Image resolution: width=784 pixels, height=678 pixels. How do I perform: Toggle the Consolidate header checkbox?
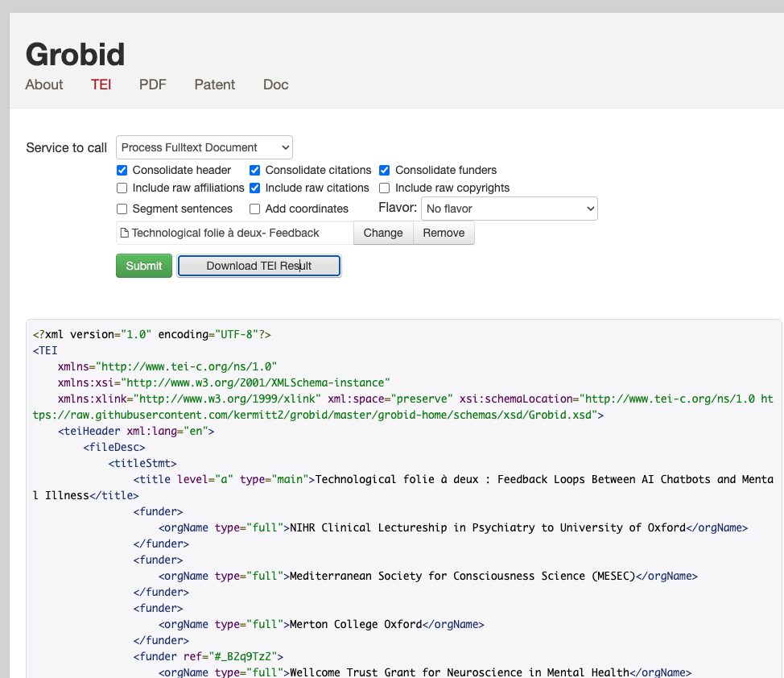click(x=122, y=171)
